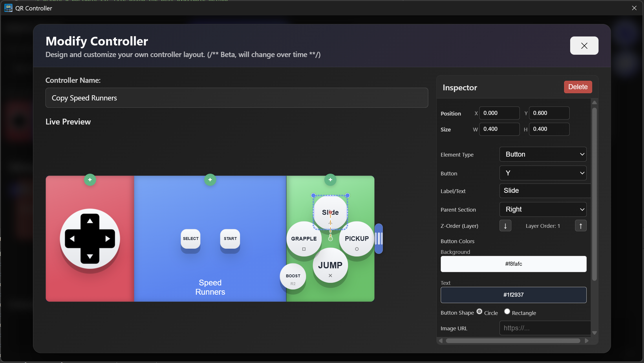Click the SELECT button in the preview

click(191, 239)
